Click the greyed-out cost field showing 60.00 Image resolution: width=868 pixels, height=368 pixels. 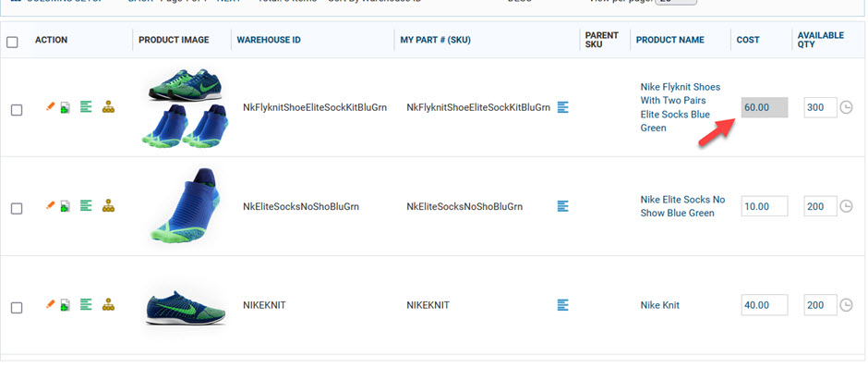pos(765,107)
